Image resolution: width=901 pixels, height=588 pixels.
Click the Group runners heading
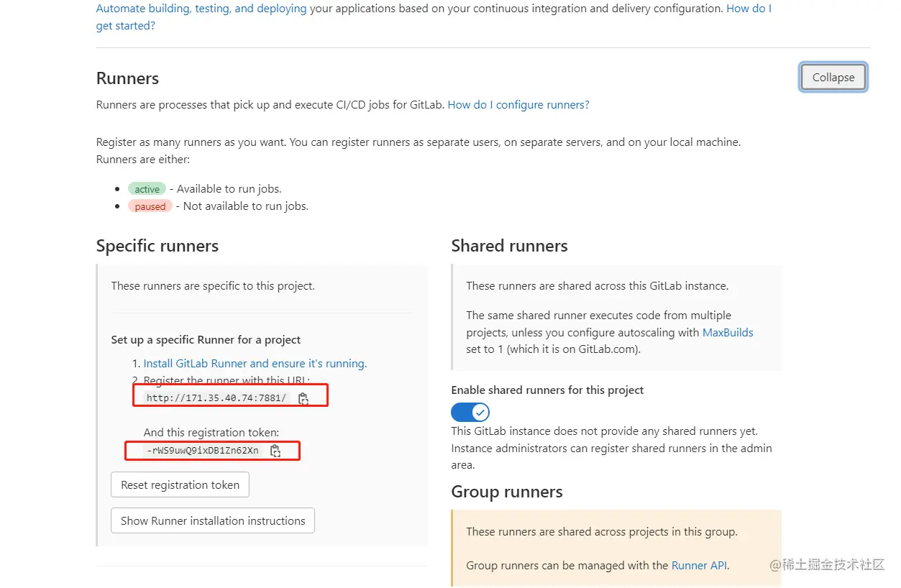click(507, 492)
